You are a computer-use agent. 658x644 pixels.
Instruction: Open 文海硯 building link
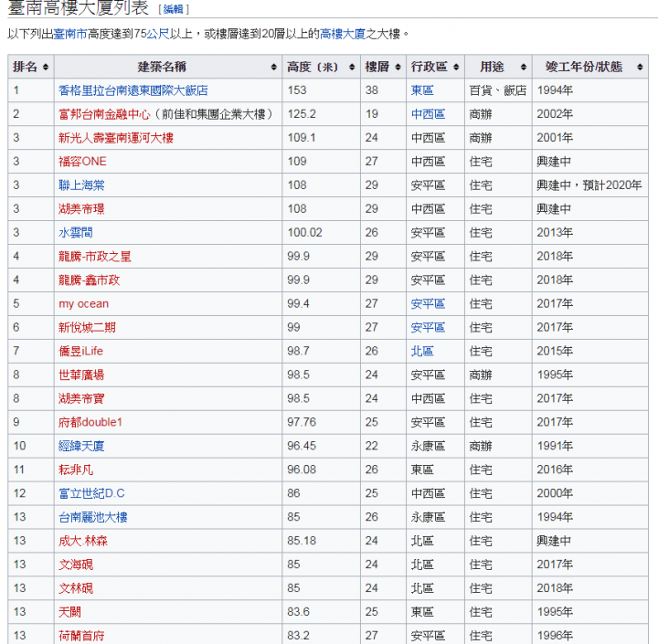[76, 565]
